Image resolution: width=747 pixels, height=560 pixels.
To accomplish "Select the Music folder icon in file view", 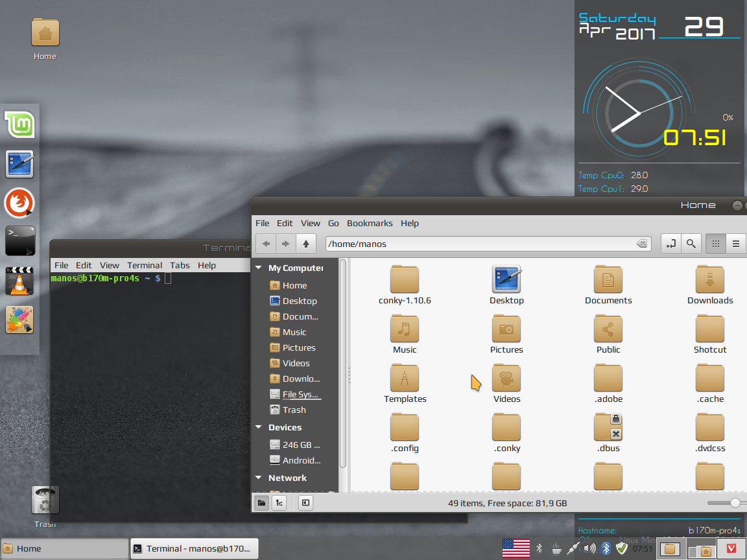I will tap(405, 334).
